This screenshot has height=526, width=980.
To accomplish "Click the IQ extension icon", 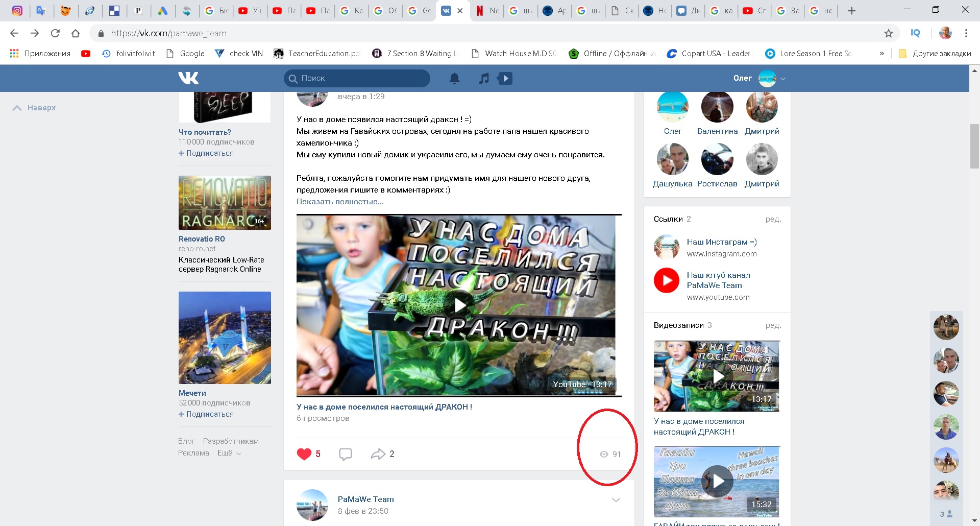I will (x=916, y=33).
